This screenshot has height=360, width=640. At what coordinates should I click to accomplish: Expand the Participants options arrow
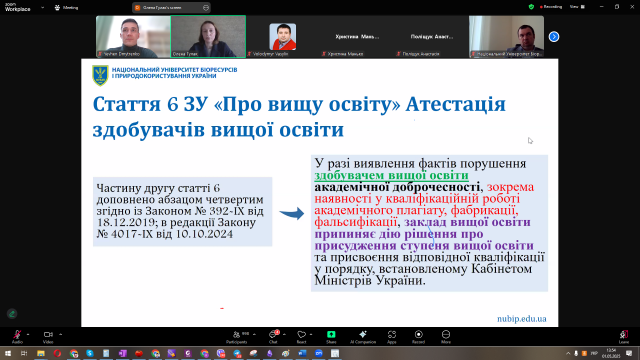(x=254, y=334)
